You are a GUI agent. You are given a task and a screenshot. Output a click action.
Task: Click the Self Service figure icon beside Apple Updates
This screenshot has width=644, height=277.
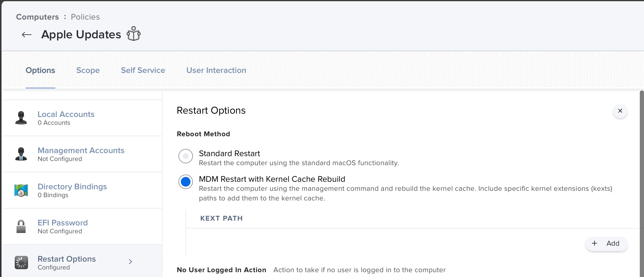[x=134, y=34]
